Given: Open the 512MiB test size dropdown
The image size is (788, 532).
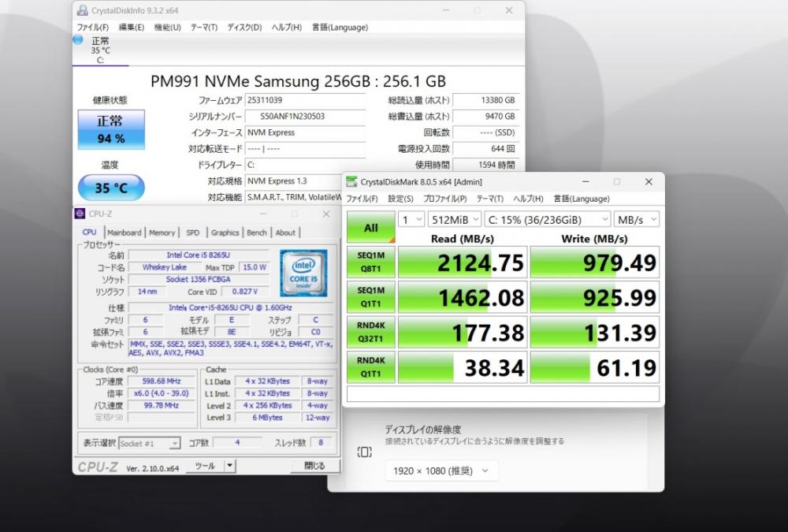Looking at the screenshot, I should [x=455, y=220].
